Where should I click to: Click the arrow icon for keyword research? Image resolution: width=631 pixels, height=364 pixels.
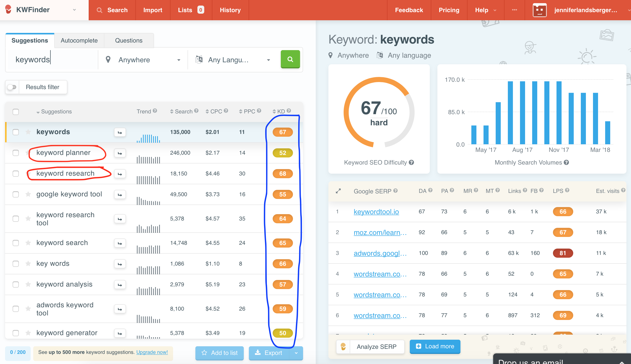coord(120,174)
